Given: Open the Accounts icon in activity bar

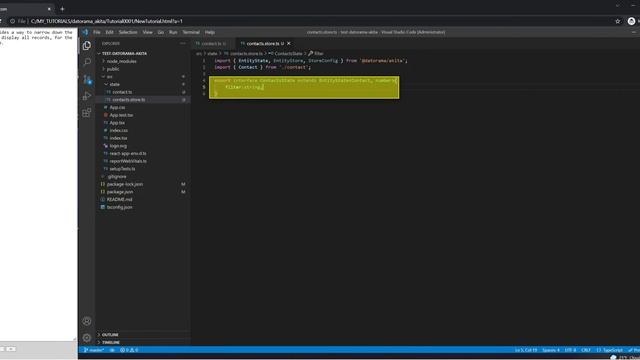Looking at the screenshot, I should 87,321.
